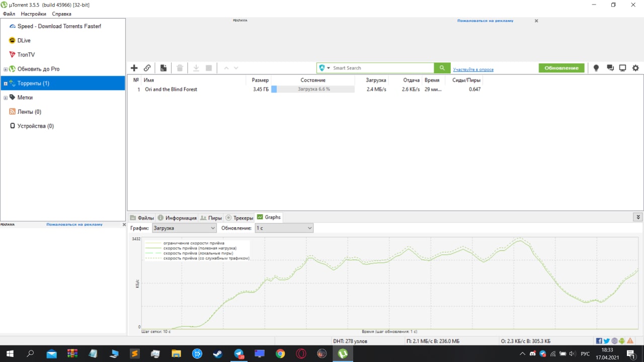Viewport: 644px width, 362px height.
Task: Click the green Обновление button
Action: [x=561, y=68]
